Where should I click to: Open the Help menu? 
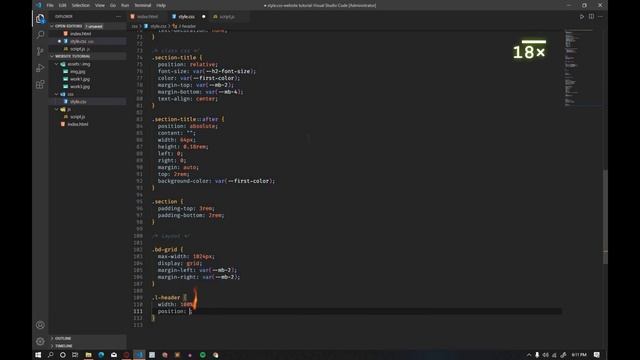point(161,5)
